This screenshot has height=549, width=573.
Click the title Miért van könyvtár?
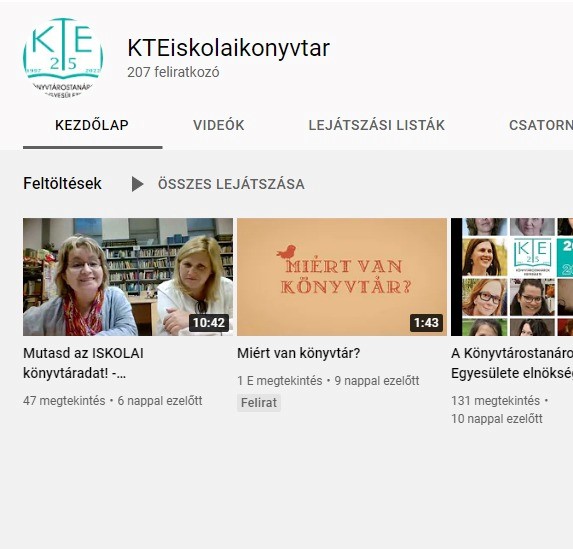299,353
